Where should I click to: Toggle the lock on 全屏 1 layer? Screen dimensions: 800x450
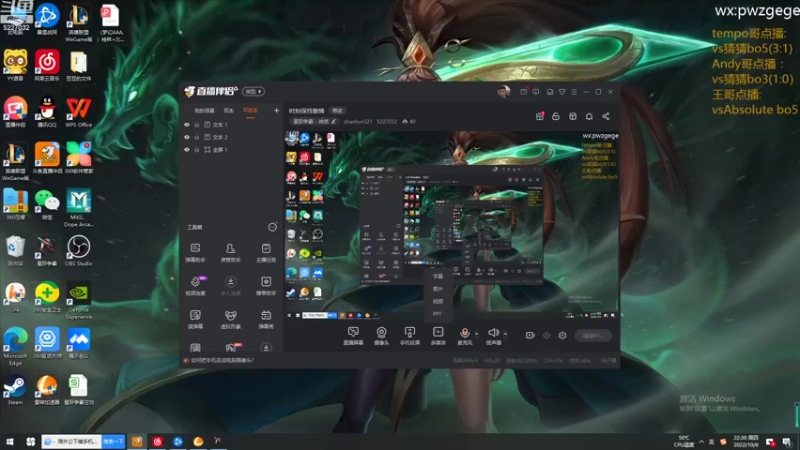click(x=196, y=149)
